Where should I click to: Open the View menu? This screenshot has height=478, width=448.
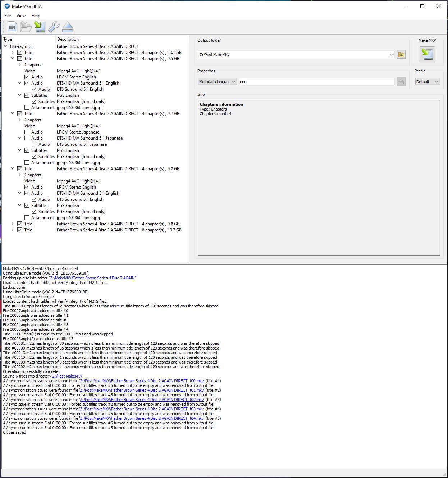(21, 16)
